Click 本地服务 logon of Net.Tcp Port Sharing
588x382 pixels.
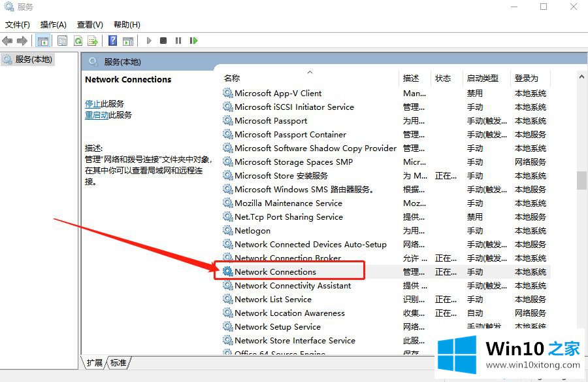[531, 217]
